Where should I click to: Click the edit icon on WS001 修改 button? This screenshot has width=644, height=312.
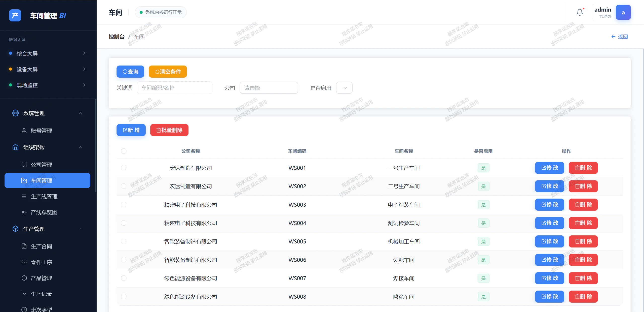(x=544, y=168)
